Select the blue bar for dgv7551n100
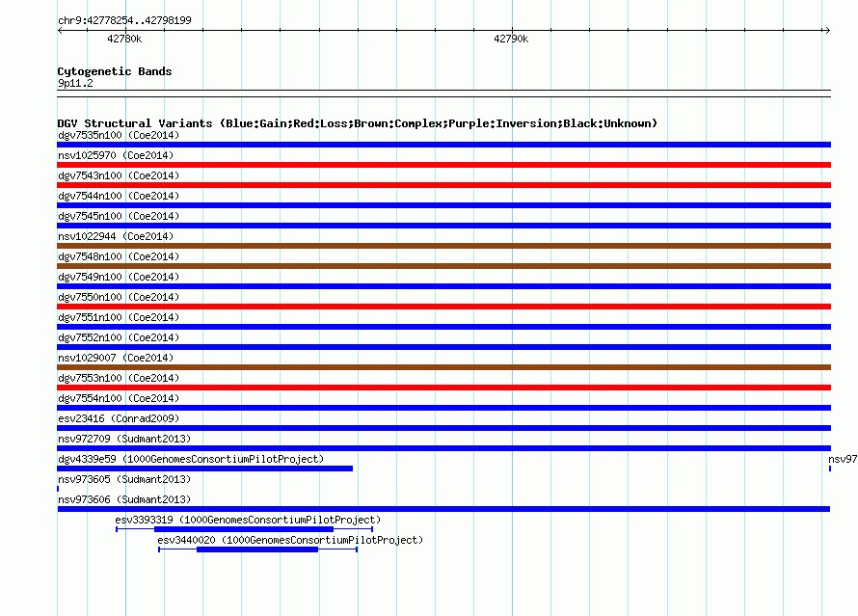858x616 pixels. click(443, 327)
